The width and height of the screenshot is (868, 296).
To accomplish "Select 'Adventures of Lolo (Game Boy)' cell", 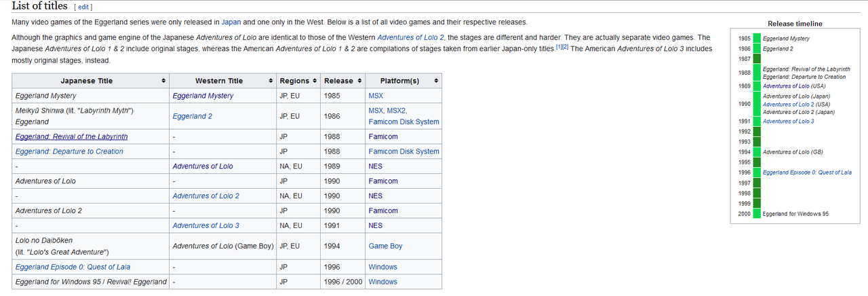I will tap(223, 246).
